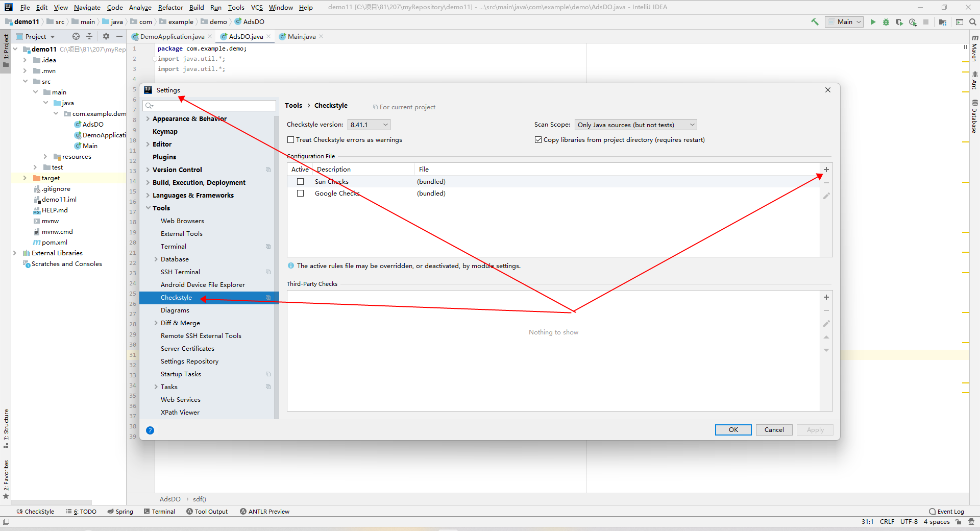Open the File menu
This screenshot has height=531, width=980.
pyautogui.click(x=25, y=8)
